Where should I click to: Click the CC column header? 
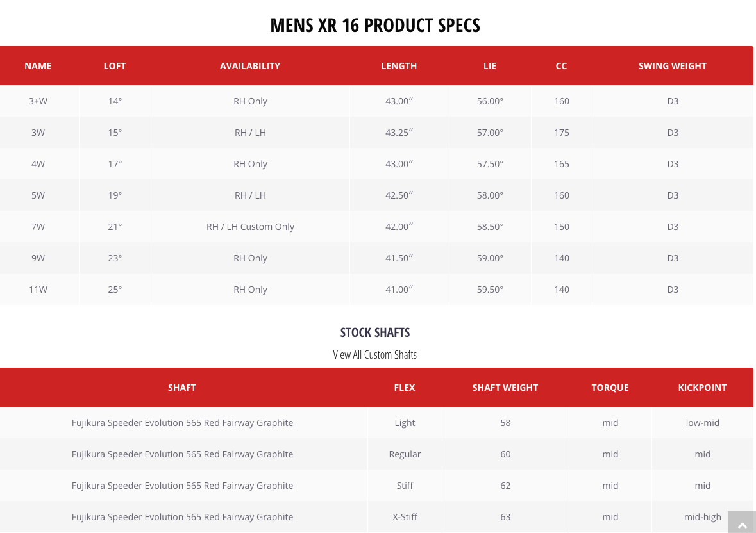point(561,66)
